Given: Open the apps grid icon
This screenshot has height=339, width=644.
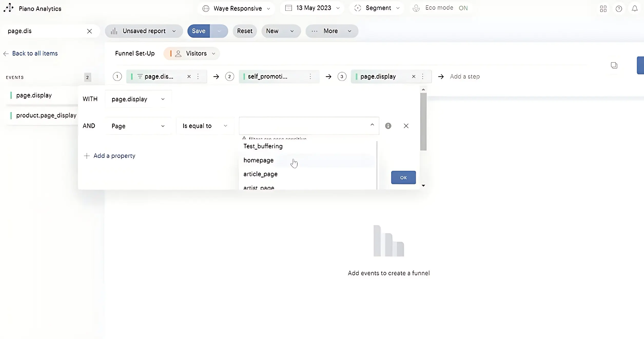Looking at the screenshot, I should point(603,9).
